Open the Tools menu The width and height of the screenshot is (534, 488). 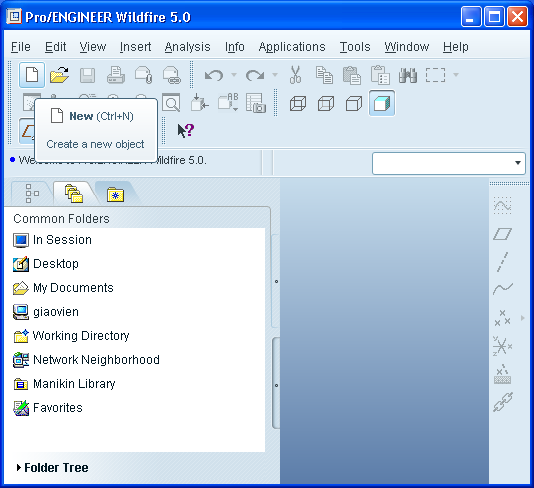click(355, 47)
